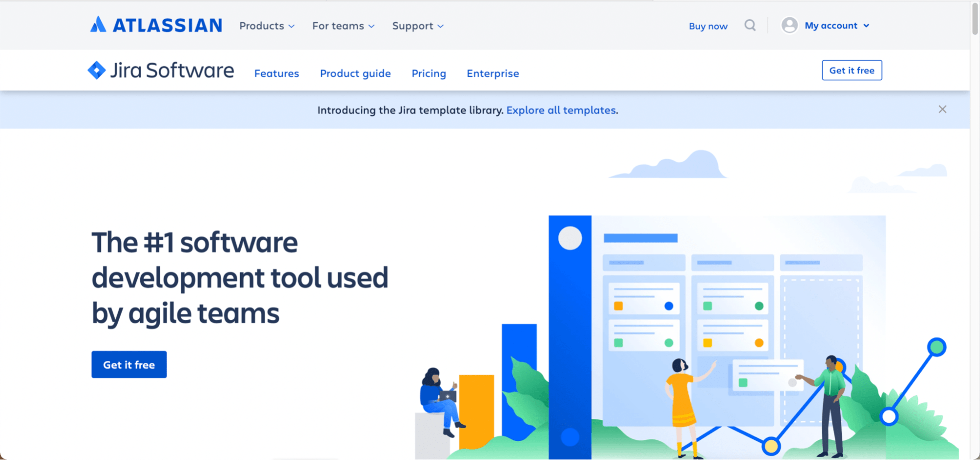The image size is (980, 460).
Task: Click the Atlassian logo
Action: coord(156,25)
